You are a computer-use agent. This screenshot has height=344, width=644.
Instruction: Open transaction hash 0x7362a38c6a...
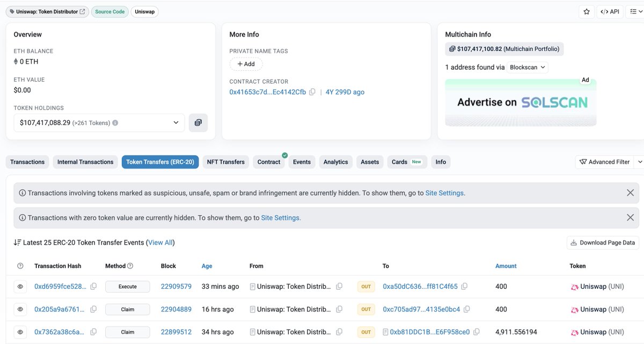[60, 332]
